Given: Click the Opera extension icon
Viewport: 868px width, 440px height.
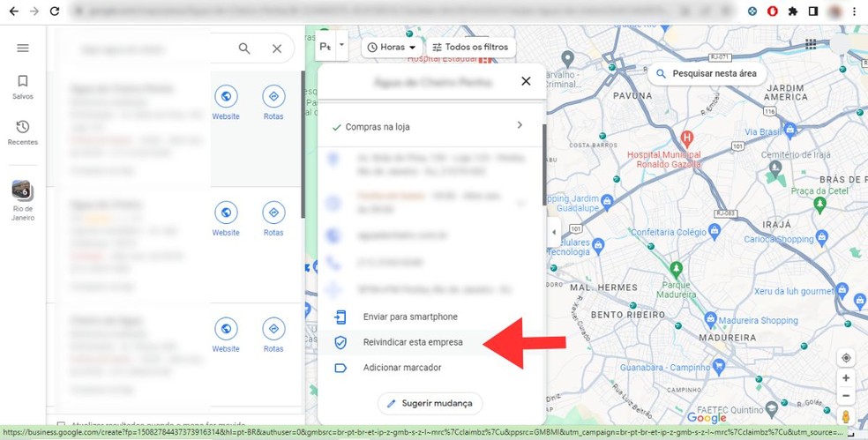Looking at the screenshot, I should pyautogui.click(x=772, y=11).
